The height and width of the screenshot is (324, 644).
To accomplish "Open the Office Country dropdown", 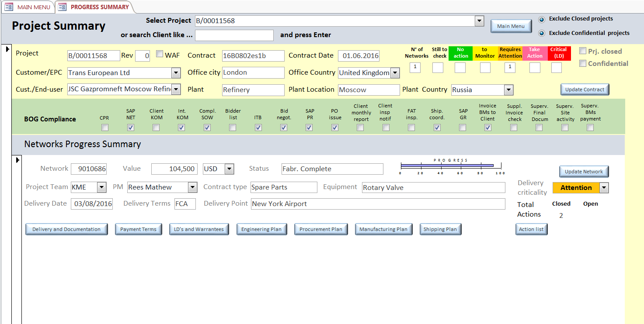I will (x=395, y=73).
